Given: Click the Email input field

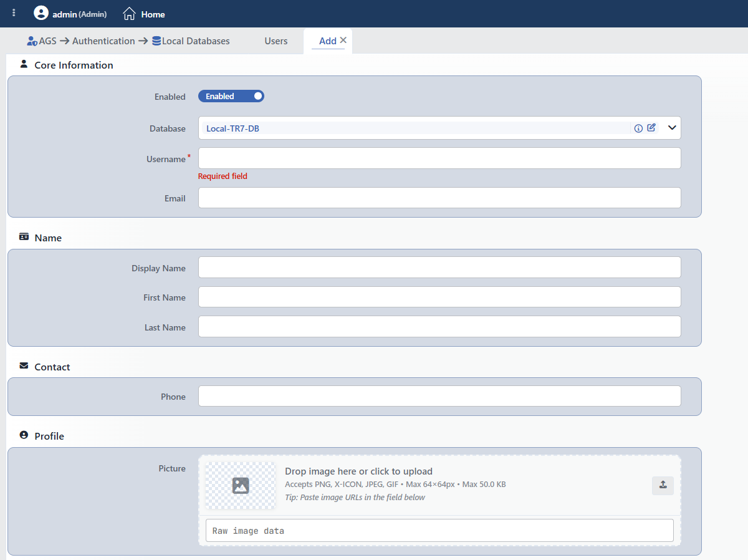Looking at the screenshot, I should (x=439, y=198).
